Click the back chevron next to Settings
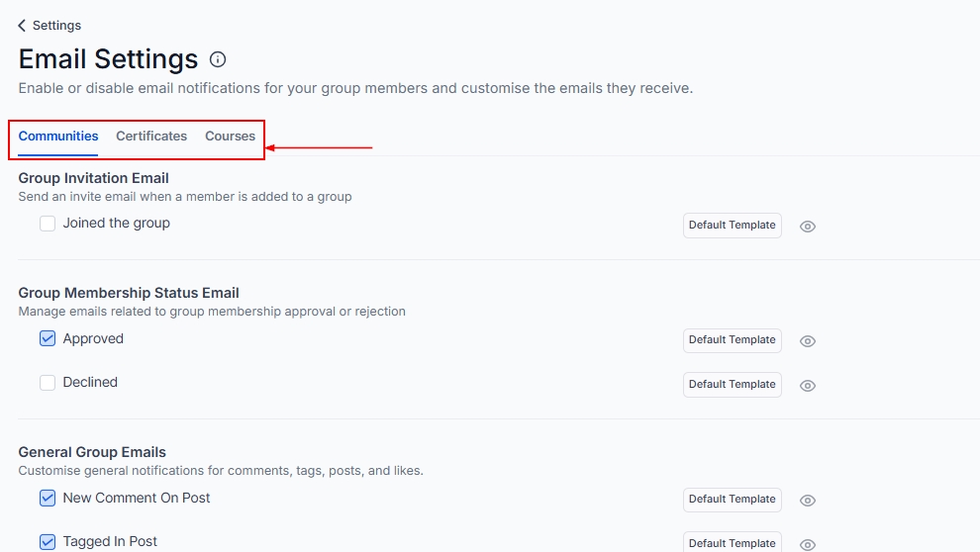The height and width of the screenshot is (552, 980). point(22,26)
